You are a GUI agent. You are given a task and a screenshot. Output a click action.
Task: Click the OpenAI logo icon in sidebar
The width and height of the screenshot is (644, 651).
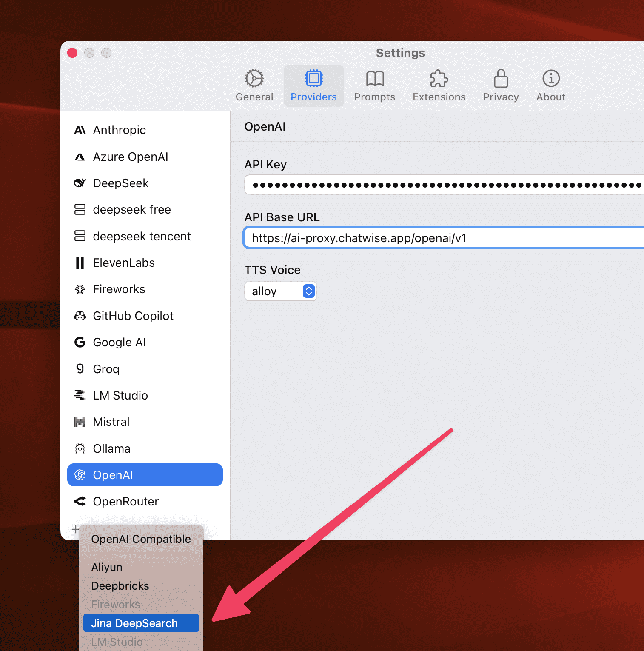80,475
